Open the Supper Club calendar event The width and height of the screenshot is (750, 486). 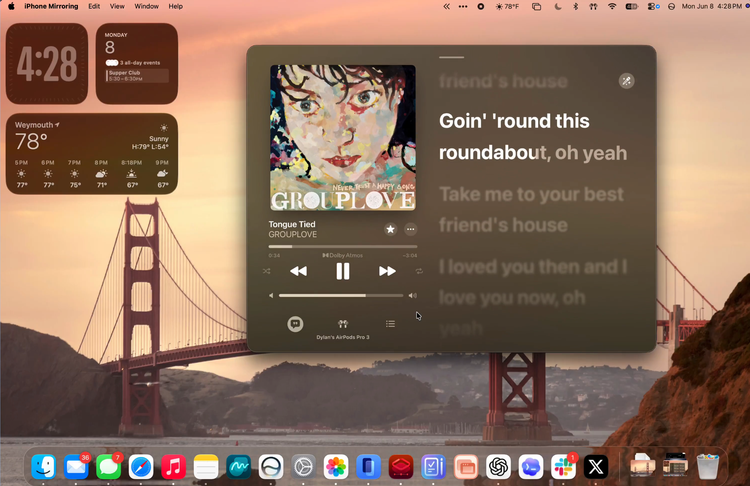(137, 76)
